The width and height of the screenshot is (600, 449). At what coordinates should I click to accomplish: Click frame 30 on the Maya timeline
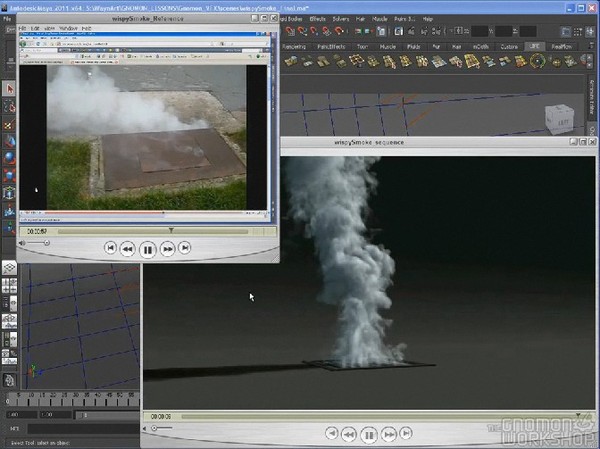pos(75,401)
